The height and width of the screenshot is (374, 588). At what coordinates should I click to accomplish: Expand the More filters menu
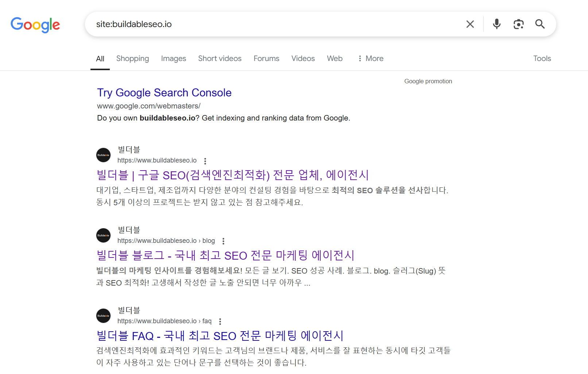click(371, 58)
